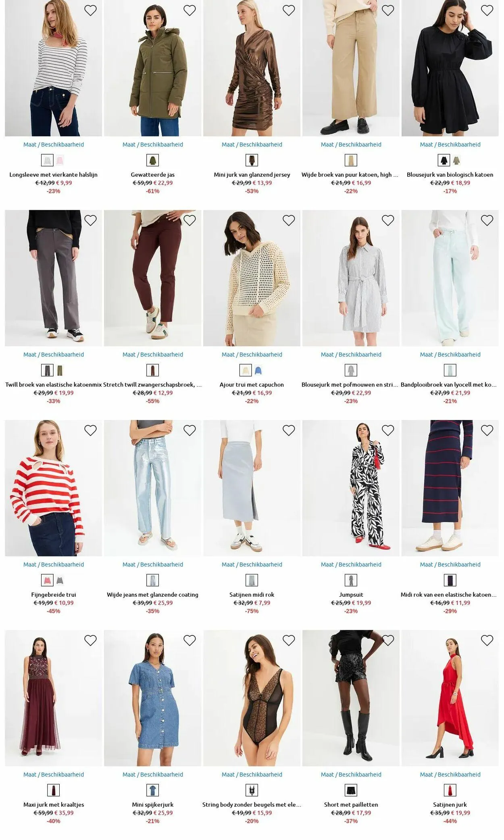Screen dimensions: 504x840
Task: Open the String body product image
Action: point(252,698)
